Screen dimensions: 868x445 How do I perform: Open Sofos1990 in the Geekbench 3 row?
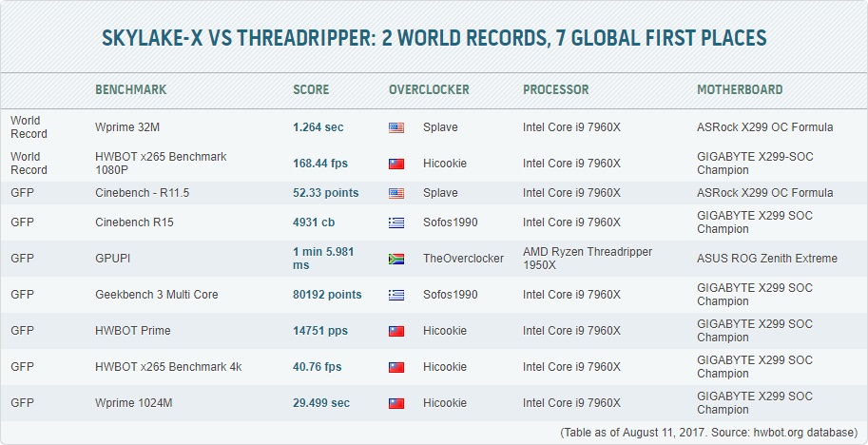(x=450, y=295)
